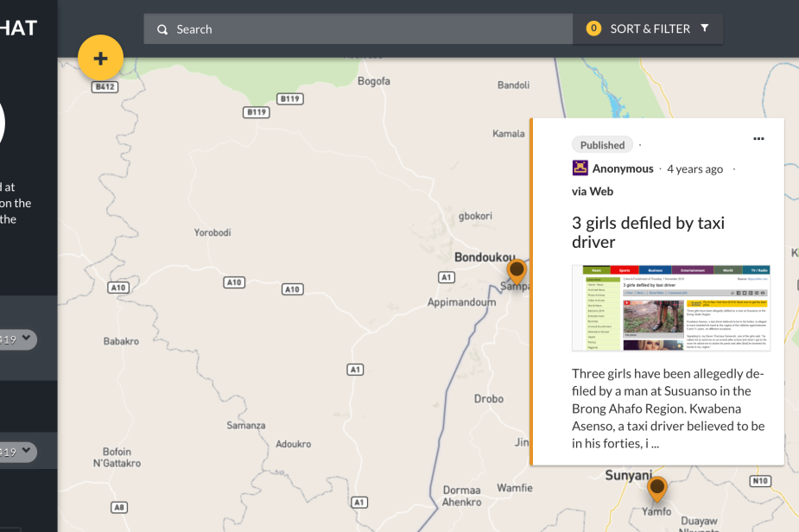Click the magnifier icon in the search bar

click(162, 29)
